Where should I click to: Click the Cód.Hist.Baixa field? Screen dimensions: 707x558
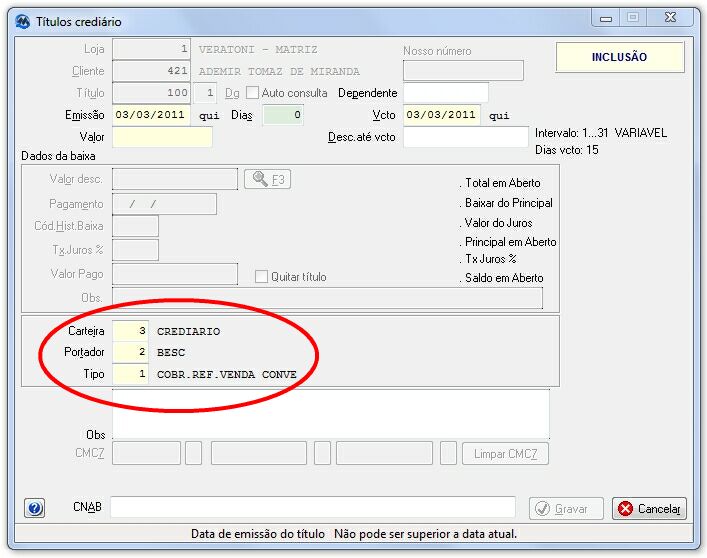click(x=135, y=226)
